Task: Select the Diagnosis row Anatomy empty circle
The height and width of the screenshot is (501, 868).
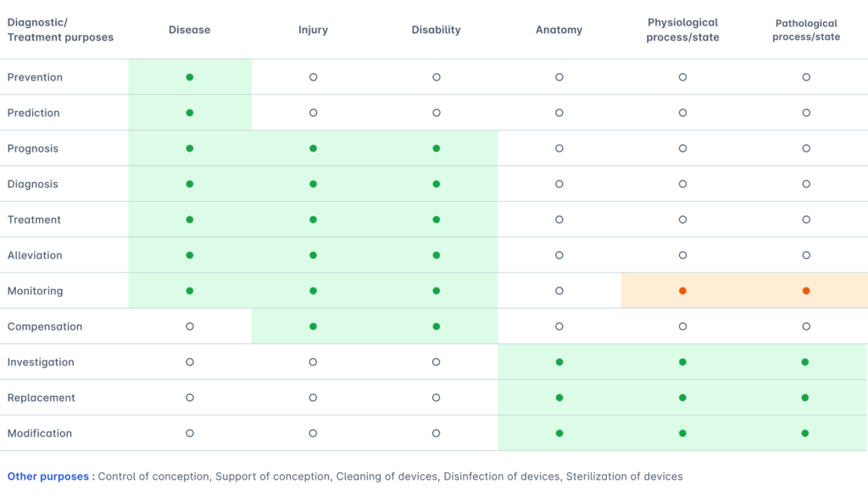Action: [x=559, y=184]
